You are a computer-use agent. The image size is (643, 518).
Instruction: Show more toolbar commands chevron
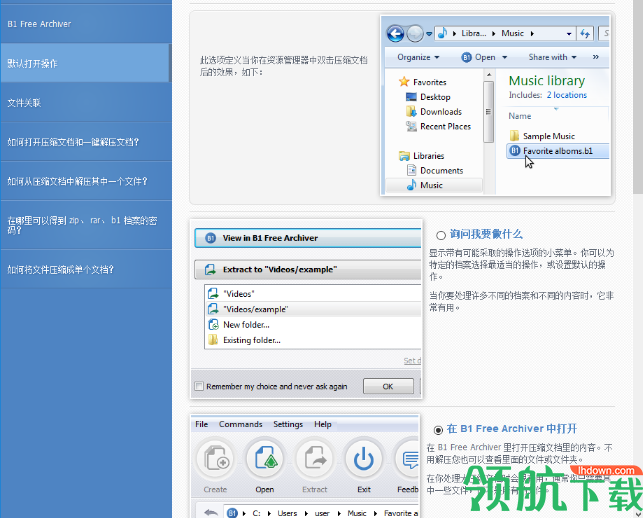tap(595, 57)
